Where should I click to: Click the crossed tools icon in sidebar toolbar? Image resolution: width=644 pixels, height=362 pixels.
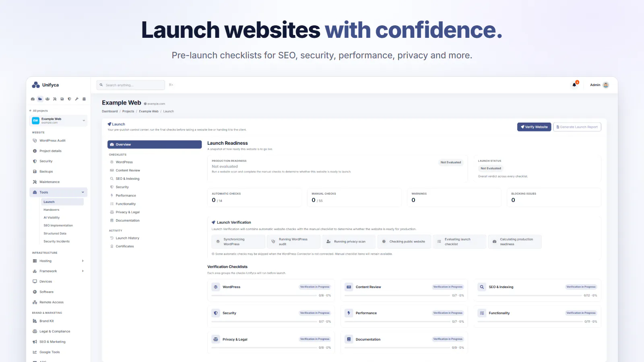(55, 99)
